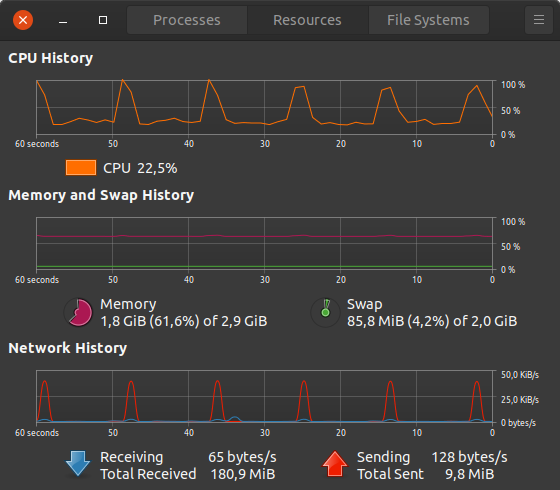Click the Memory label text
Image resolution: width=560 pixels, height=490 pixels.
128,304
